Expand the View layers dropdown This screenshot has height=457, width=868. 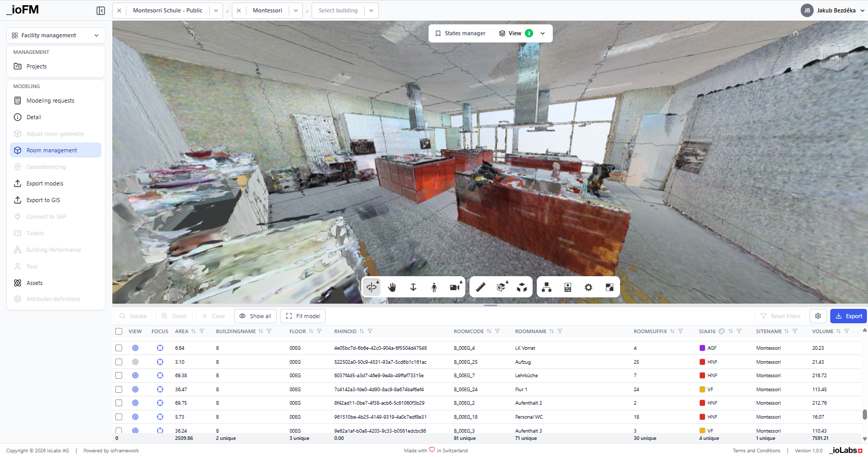pyautogui.click(x=542, y=33)
